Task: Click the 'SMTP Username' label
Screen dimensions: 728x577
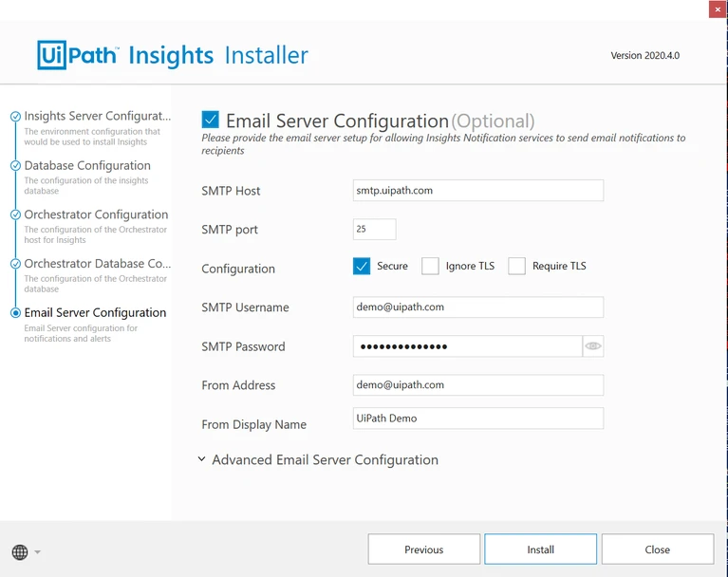Action: (x=245, y=307)
